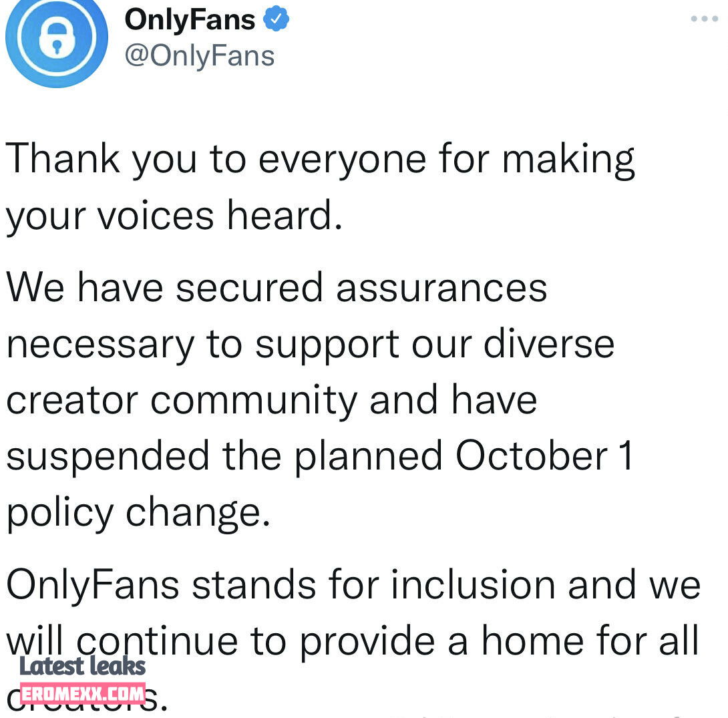The width and height of the screenshot is (728, 718).
Task: Click the word "suspended" in the tweet
Action: [x=108, y=458]
